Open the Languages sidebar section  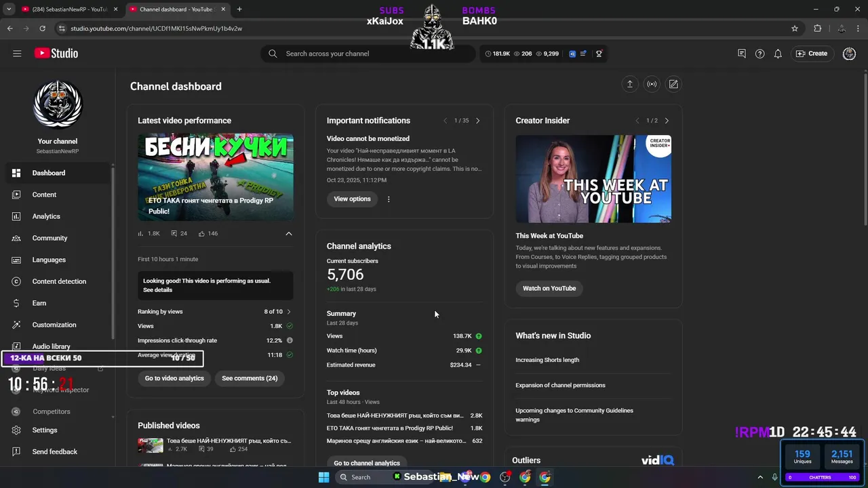pyautogui.click(x=58, y=260)
